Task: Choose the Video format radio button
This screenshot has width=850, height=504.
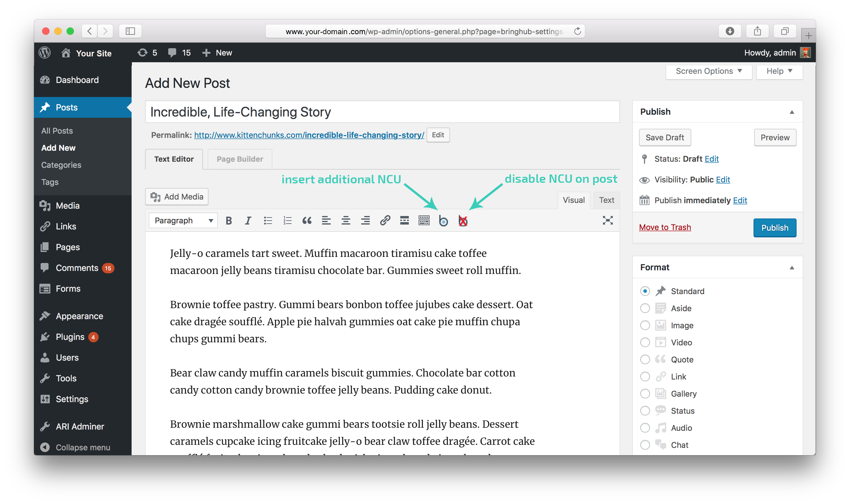Action: pos(645,342)
